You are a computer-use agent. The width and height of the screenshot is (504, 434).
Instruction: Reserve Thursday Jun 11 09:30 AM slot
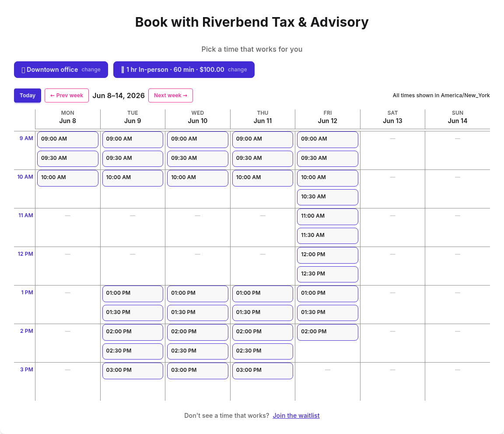(x=262, y=159)
